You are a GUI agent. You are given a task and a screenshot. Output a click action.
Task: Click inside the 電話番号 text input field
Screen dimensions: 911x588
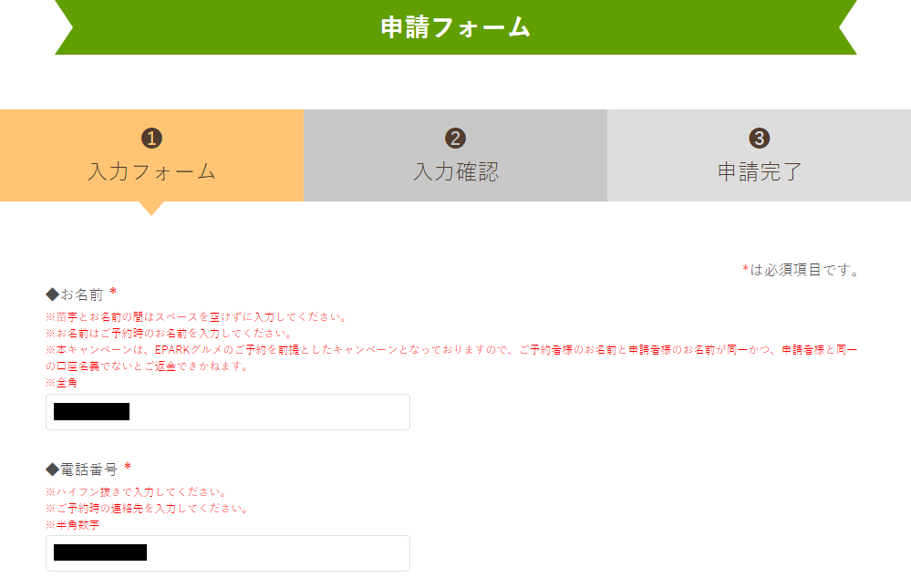228,552
